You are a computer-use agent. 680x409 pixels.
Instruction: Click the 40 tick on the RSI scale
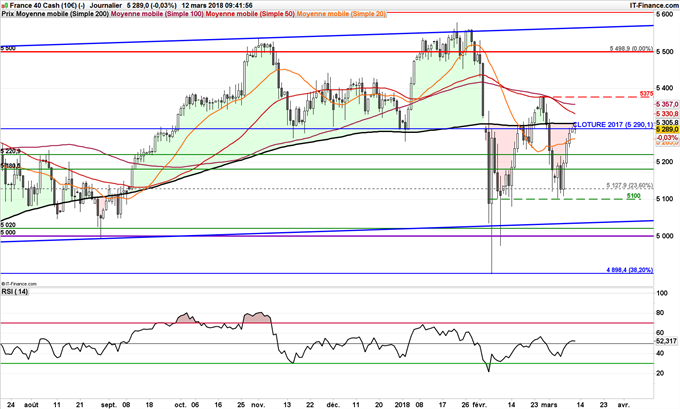point(660,353)
